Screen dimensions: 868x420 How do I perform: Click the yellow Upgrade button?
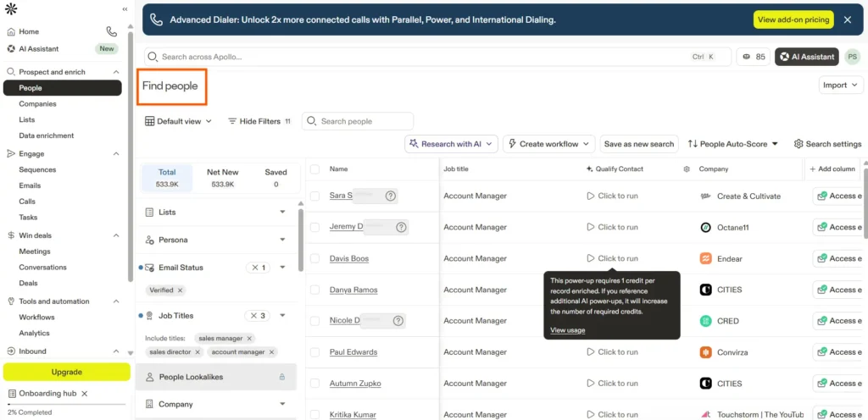[x=66, y=372]
